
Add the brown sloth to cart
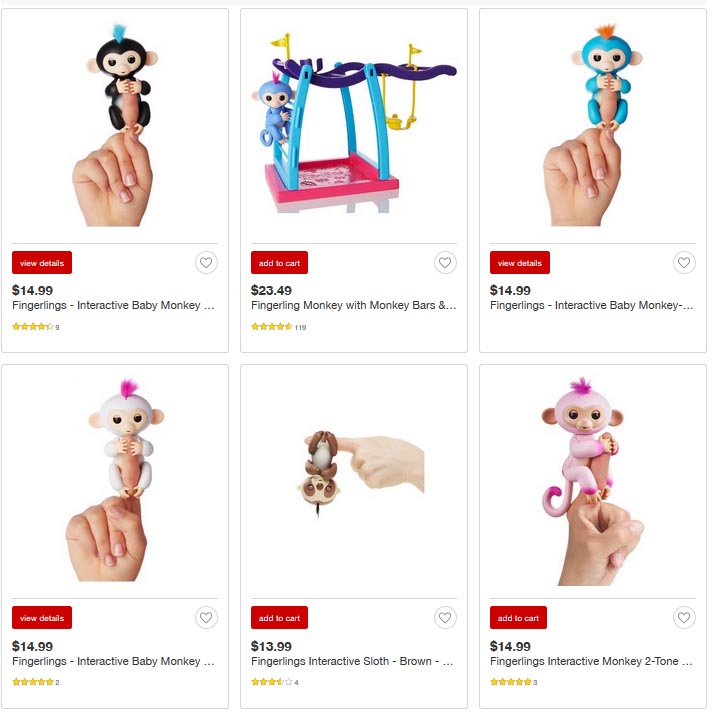[279, 618]
